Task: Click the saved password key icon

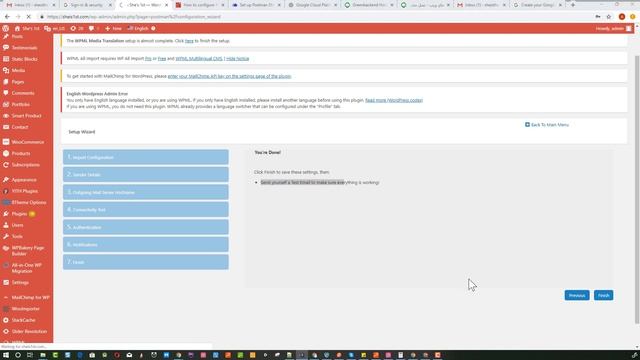Action: click(598, 17)
